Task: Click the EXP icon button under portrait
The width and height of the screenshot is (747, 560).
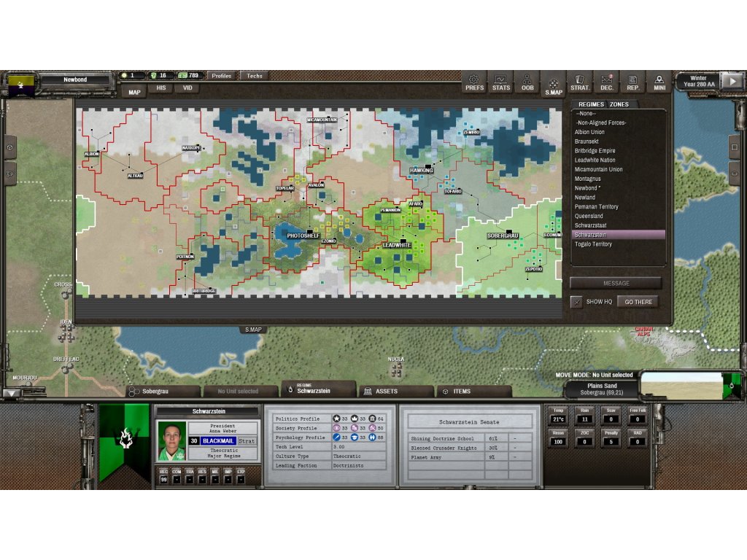Action: pos(241,477)
